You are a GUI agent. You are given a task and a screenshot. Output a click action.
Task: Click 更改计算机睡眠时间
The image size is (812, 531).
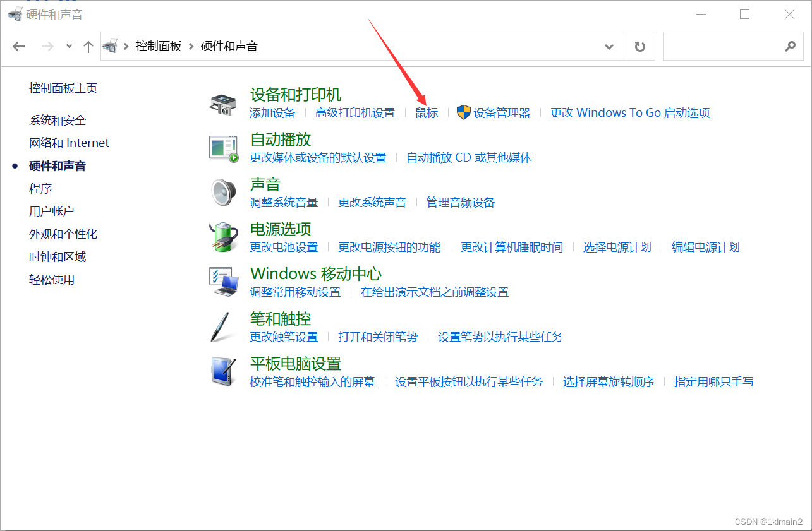point(512,248)
